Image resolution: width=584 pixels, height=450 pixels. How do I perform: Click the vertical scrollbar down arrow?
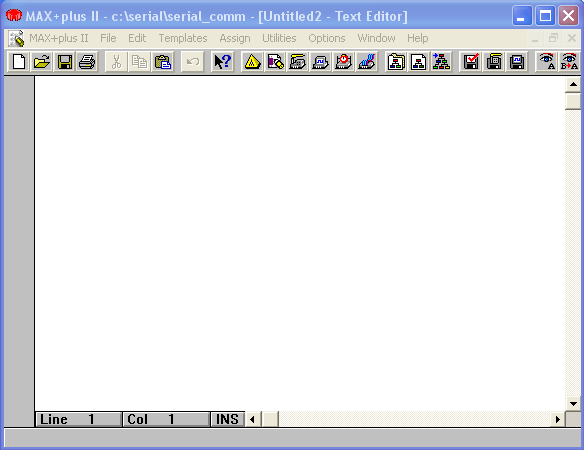pos(573,403)
